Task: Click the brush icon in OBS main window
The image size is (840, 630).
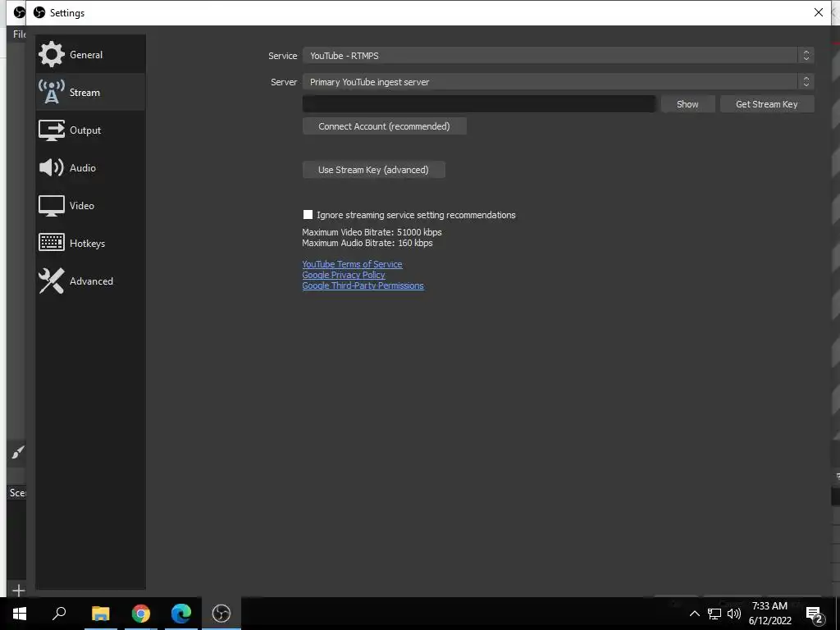Action: (x=18, y=453)
